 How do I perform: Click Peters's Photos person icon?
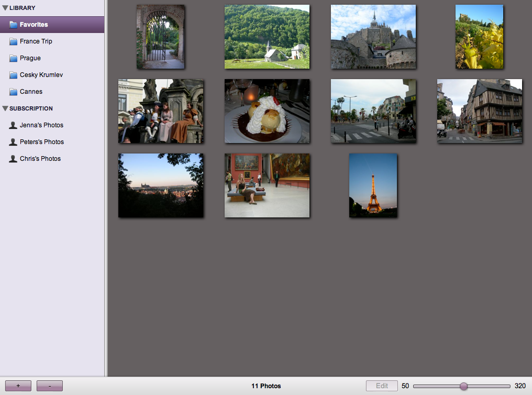click(x=13, y=142)
